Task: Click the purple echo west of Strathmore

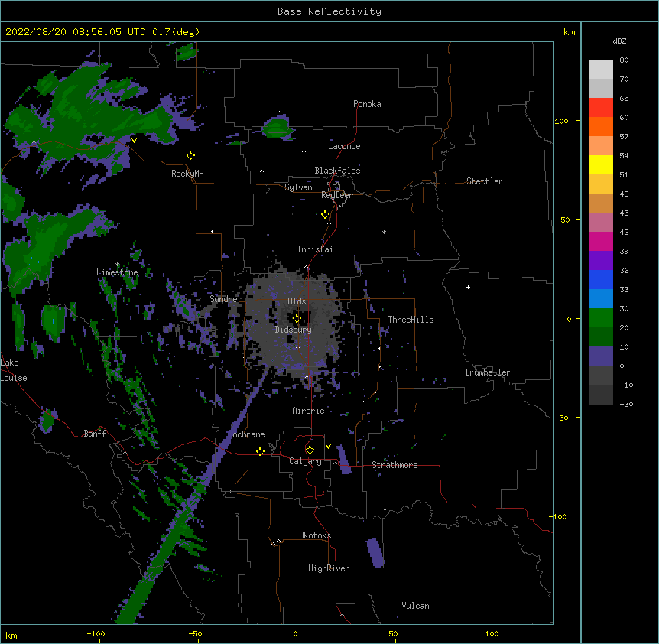Action: [344, 460]
